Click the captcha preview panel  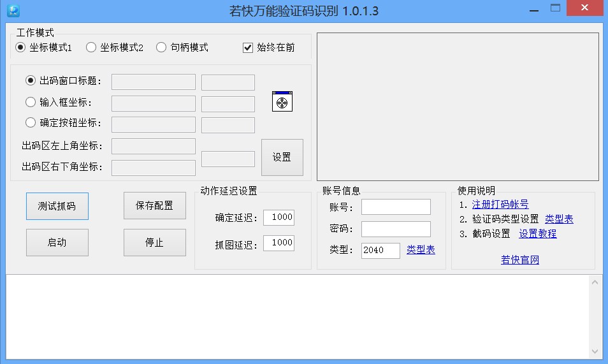coord(458,106)
